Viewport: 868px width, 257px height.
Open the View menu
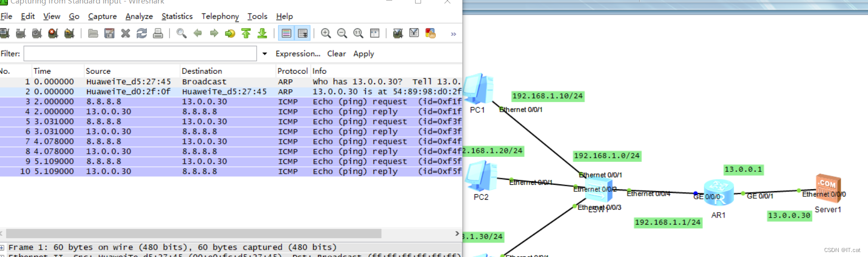pos(52,16)
